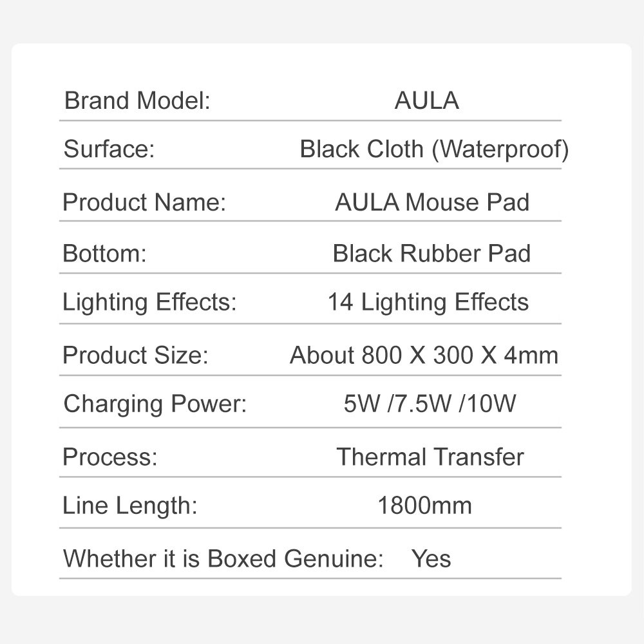The width and height of the screenshot is (644, 644).
Task: Click the "Surface:" label text
Action: [x=109, y=149]
